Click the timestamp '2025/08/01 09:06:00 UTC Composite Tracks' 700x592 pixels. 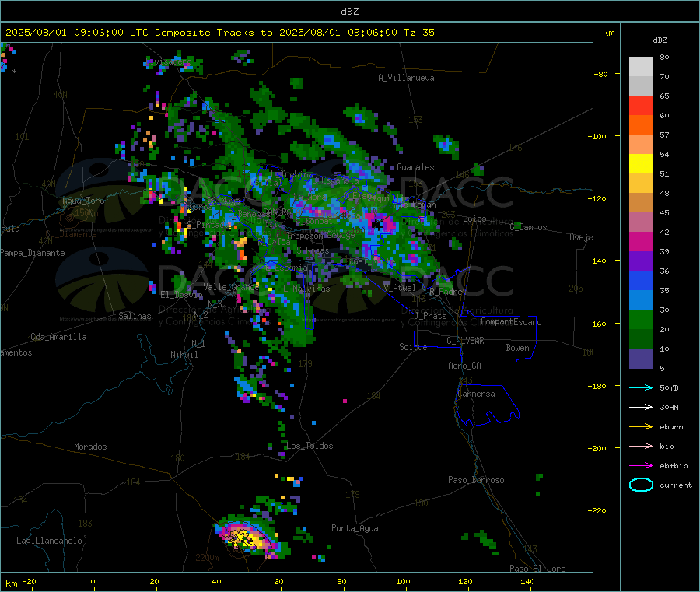click(x=129, y=33)
